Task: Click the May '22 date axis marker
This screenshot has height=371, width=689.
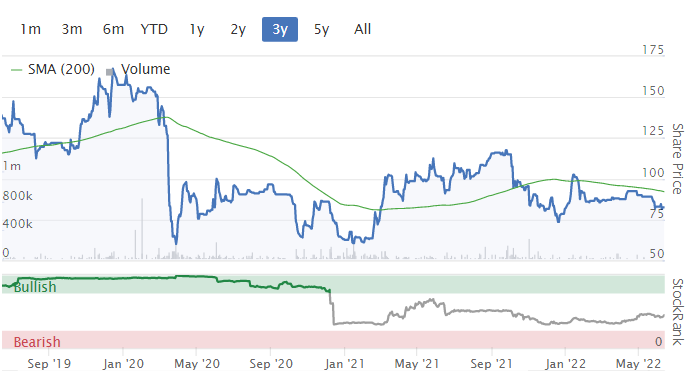Action: coord(638,364)
